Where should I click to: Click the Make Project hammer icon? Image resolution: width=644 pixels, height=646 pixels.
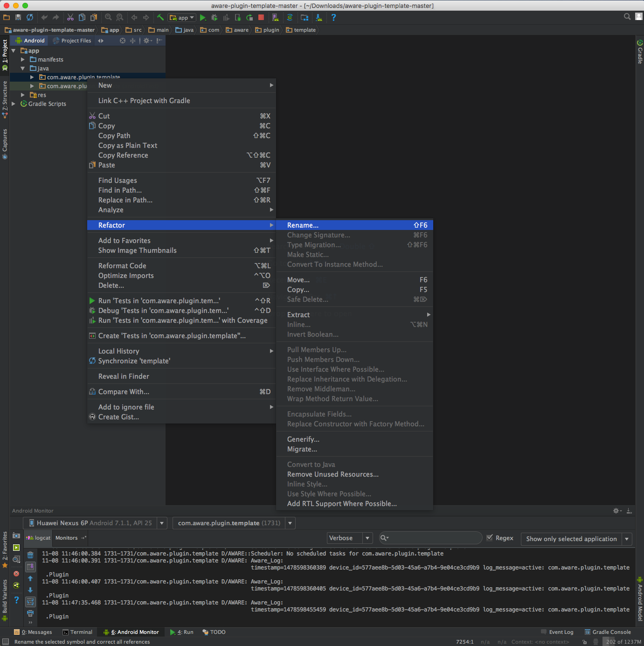click(x=160, y=17)
